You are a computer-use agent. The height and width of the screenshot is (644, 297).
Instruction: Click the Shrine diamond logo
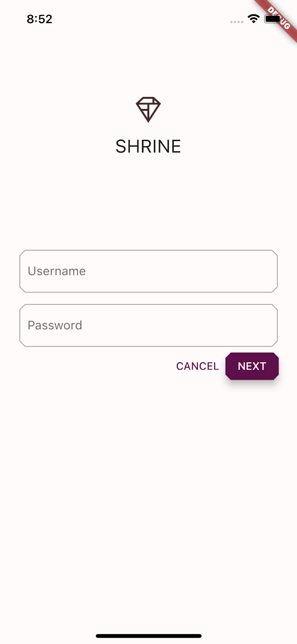pyautogui.click(x=148, y=109)
